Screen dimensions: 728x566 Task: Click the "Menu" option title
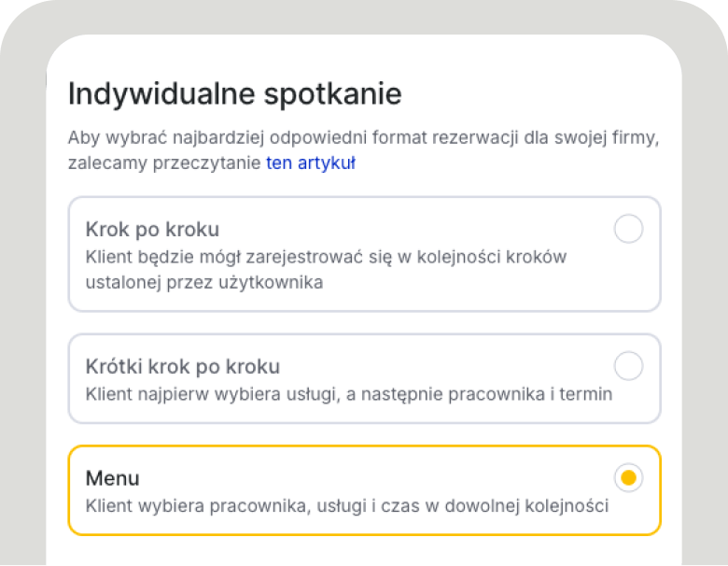point(112,478)
